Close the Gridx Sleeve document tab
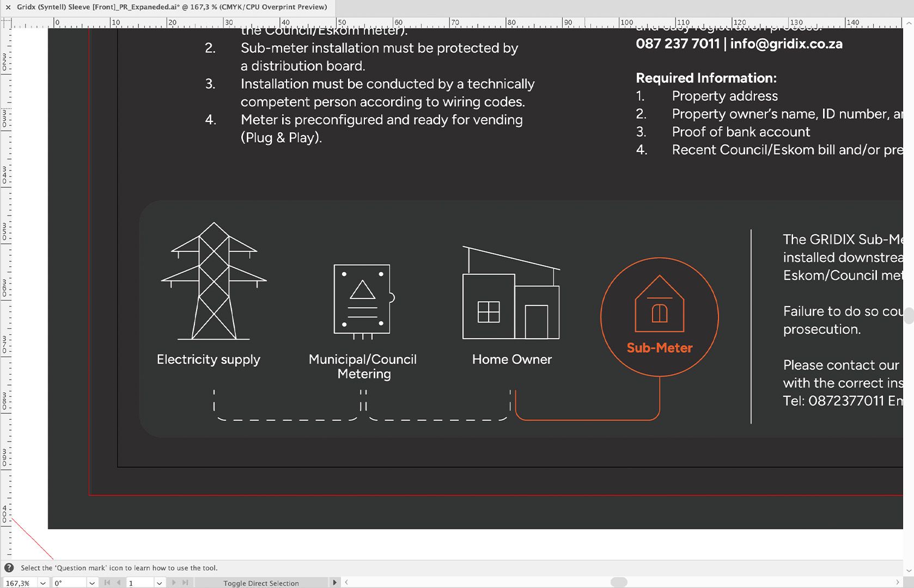Viewport: 914px width, 588px height. click(x=8, y=7)
